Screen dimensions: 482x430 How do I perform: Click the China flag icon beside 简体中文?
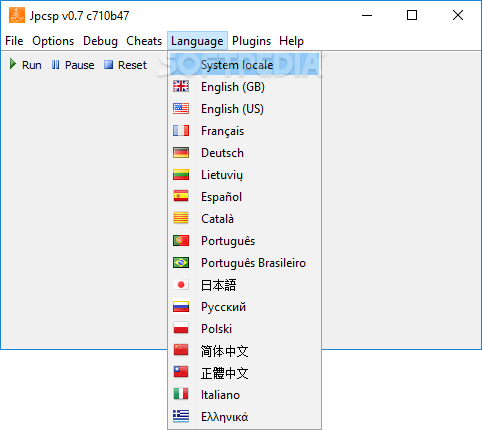tap(181, 350)
